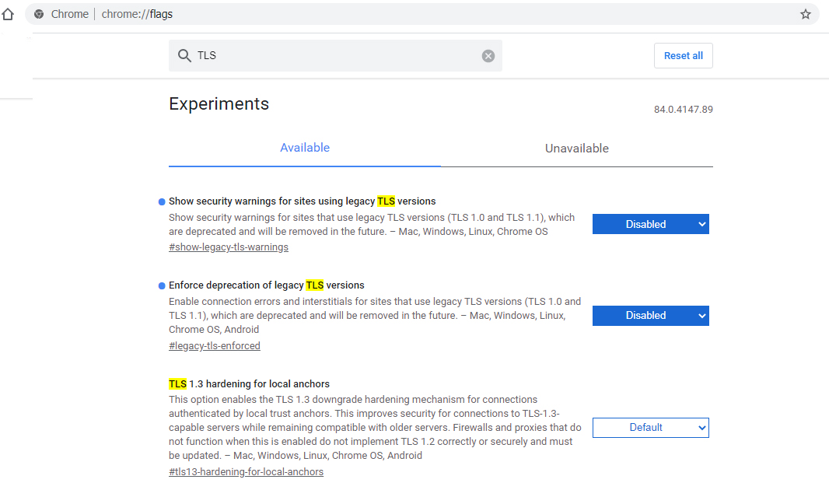Click the version number 84.0.4147.89
The height and width of the screenshot is (504, 829).
(683, 110)
